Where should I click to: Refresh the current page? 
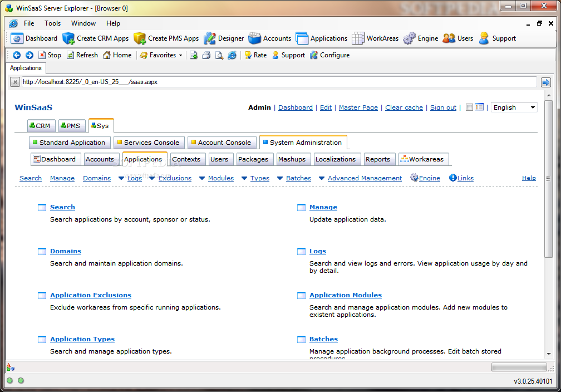pyautogui.click(x=82, y=55)
